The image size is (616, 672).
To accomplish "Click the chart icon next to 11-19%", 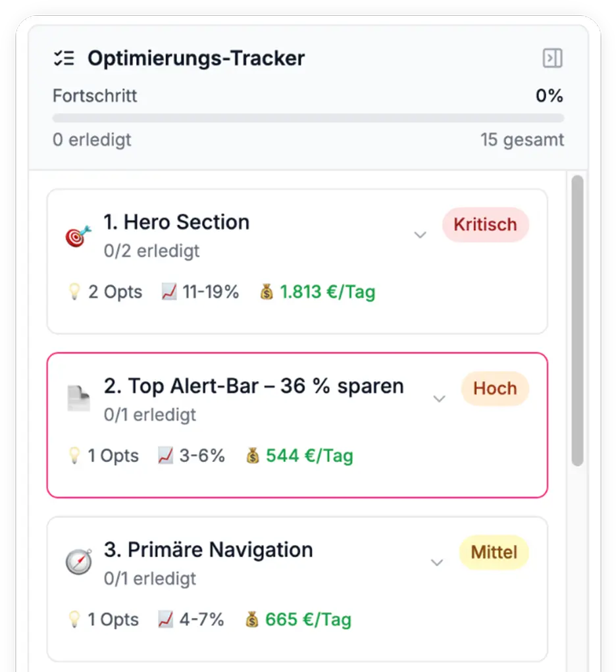I will click(168, 292).
